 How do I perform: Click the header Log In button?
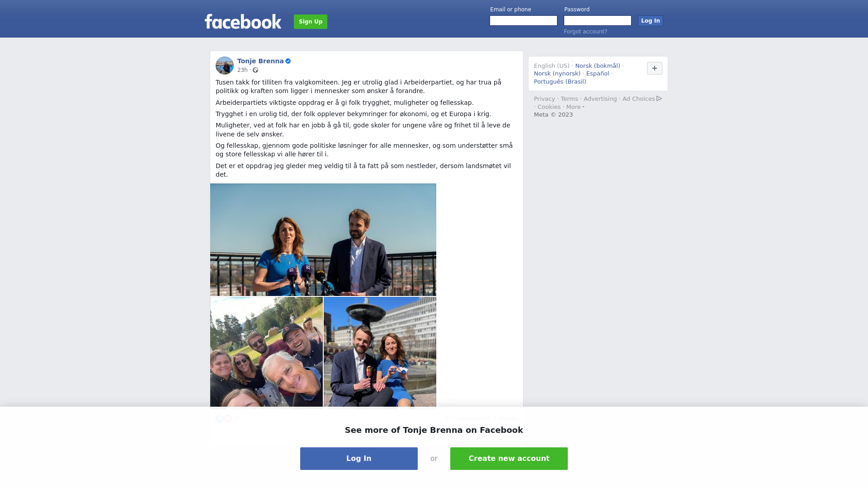[x=651, y=21]
